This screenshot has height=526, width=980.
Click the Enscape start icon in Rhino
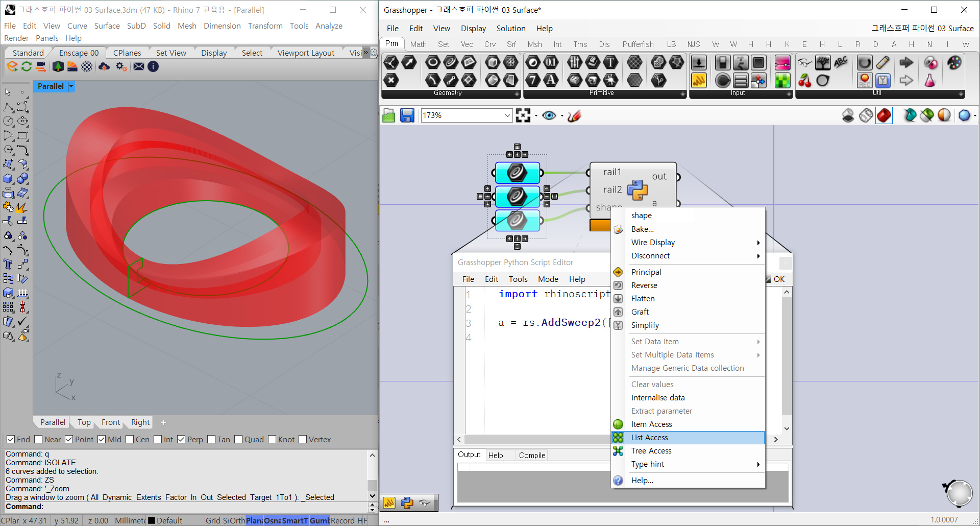(12, 66)
